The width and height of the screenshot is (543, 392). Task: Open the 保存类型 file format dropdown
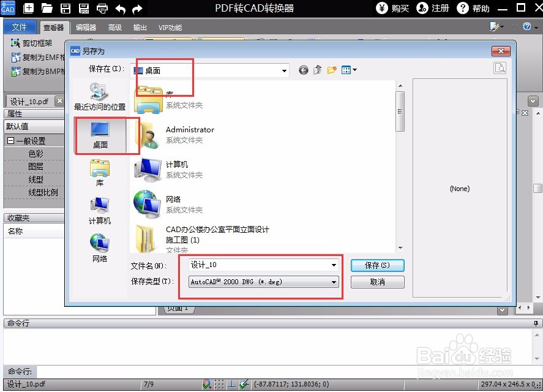pyautogui.click(x=334, y=282)
